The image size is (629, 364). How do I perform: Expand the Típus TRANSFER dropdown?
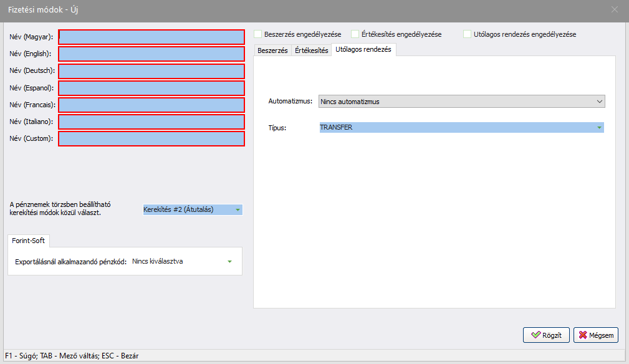click(599, 128)
